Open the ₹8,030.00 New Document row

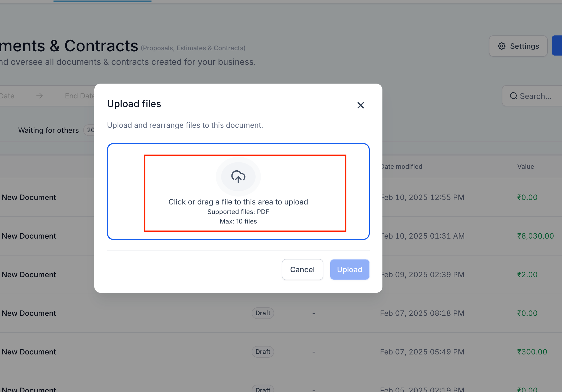click(29, 236)
